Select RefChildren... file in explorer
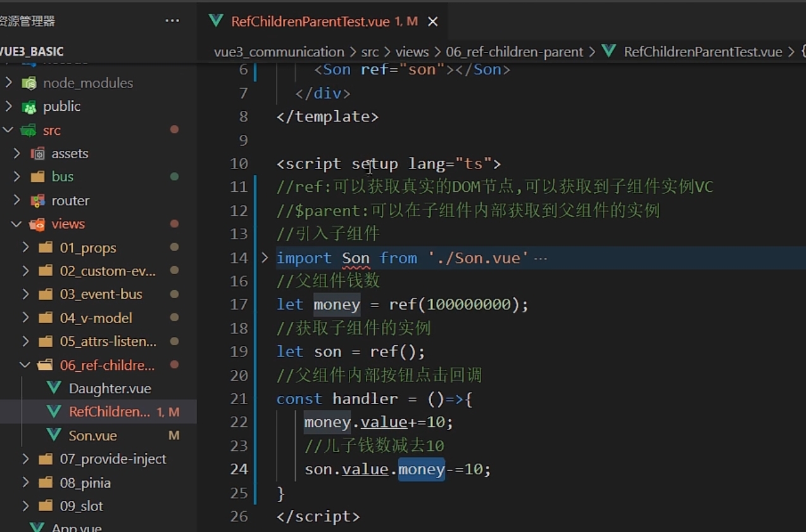The width and height of the screenshot is (806, 532). pyautogui.click(x=109, y=412)
